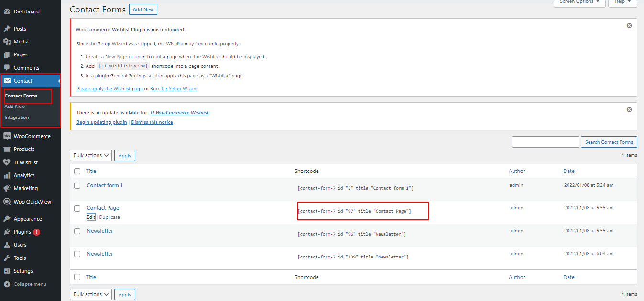The image size is (644, 301).
Task: Open Media via its sidebar icon
Action: (7, 42)
